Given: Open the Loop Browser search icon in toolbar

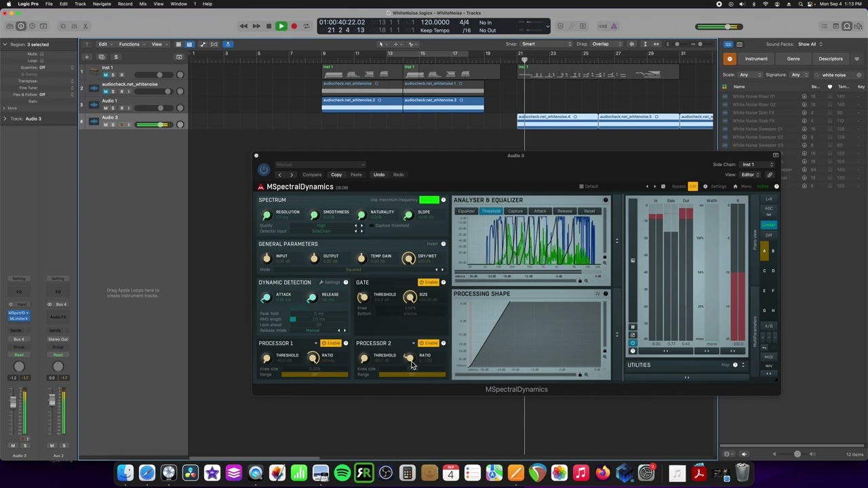Looking at the screenshot, I should click(x=847, y=26).
